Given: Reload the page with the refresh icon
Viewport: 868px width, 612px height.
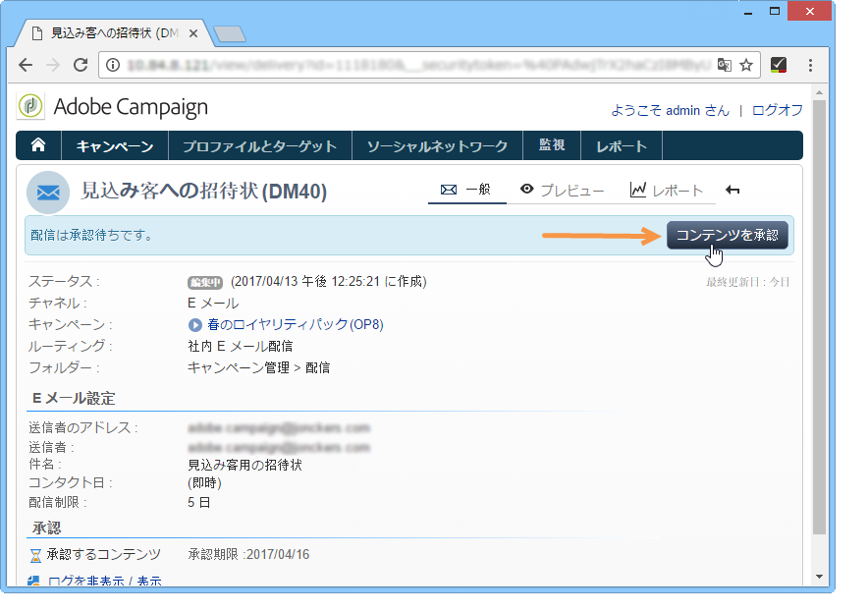Looking at the screenshot, I should point(81,65).
